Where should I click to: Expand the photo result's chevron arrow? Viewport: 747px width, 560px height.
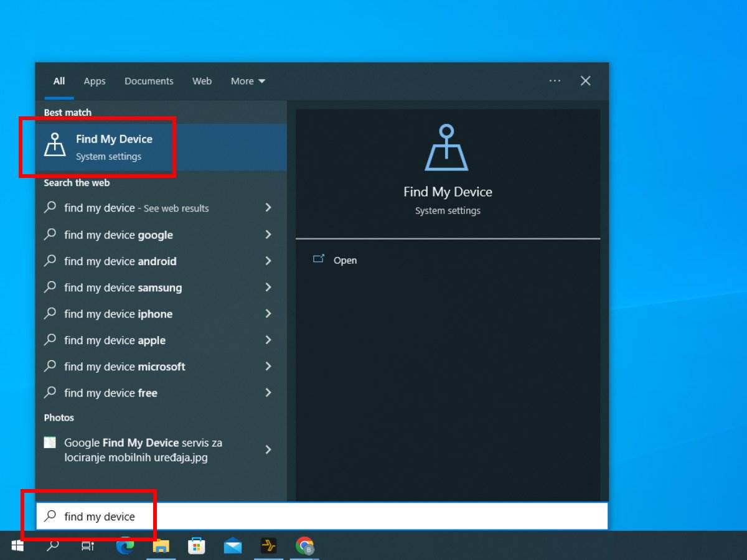[x=268, y=449]
